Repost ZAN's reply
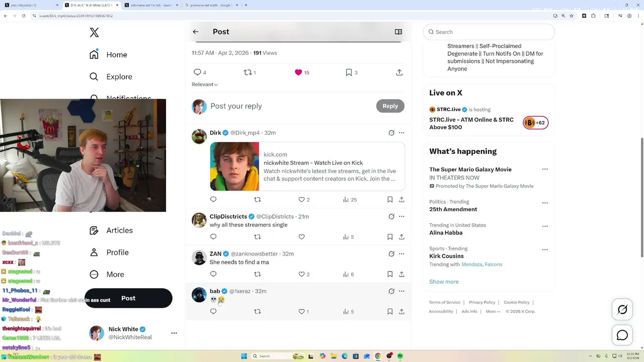Screen dimensions: 644x362 coord(258,274)
